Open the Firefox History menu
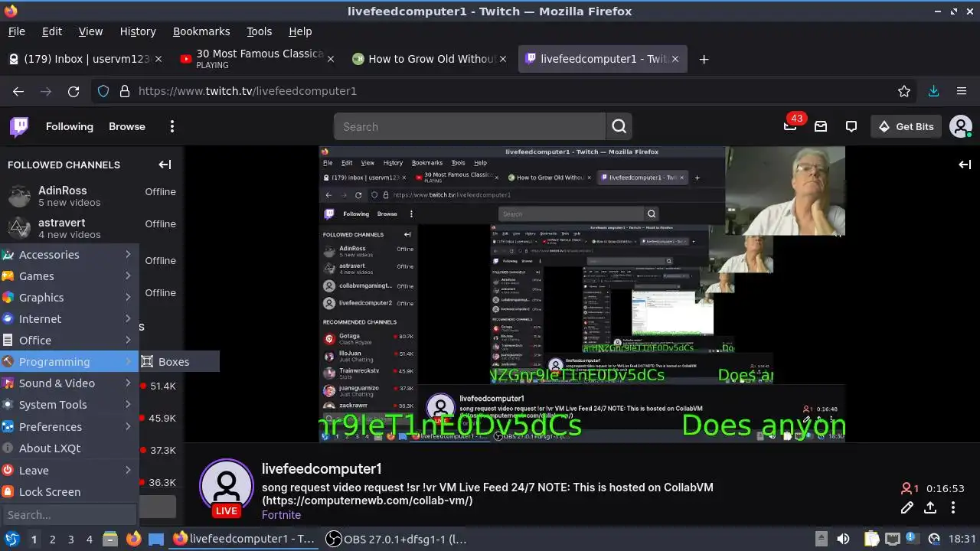 pos(138,31)
